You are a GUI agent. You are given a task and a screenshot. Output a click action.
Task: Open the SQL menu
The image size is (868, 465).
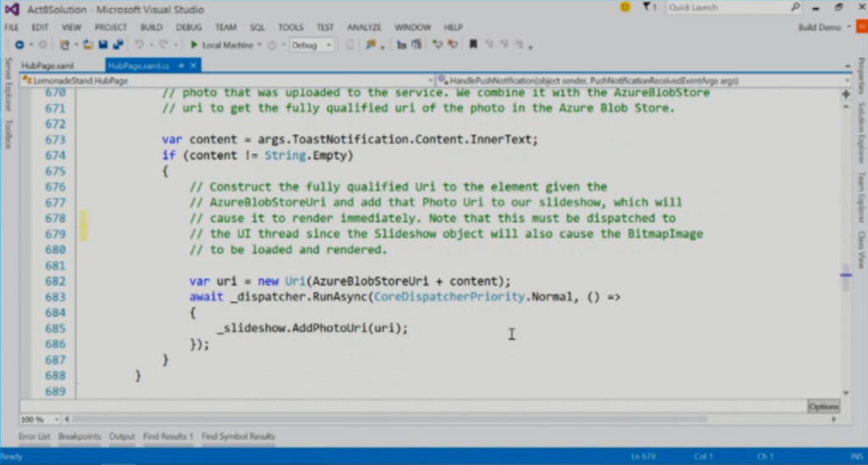[x=258, y=27]
